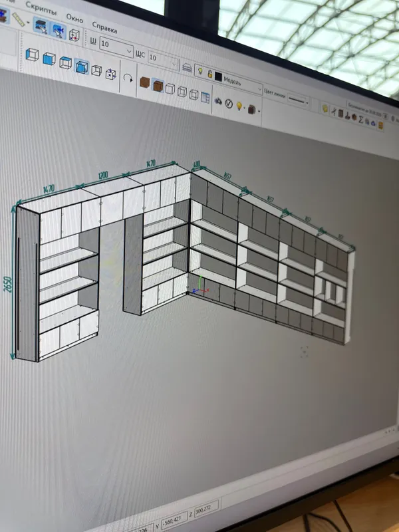
Task: Select the full wireframe cube display mode
Action: 194,94
